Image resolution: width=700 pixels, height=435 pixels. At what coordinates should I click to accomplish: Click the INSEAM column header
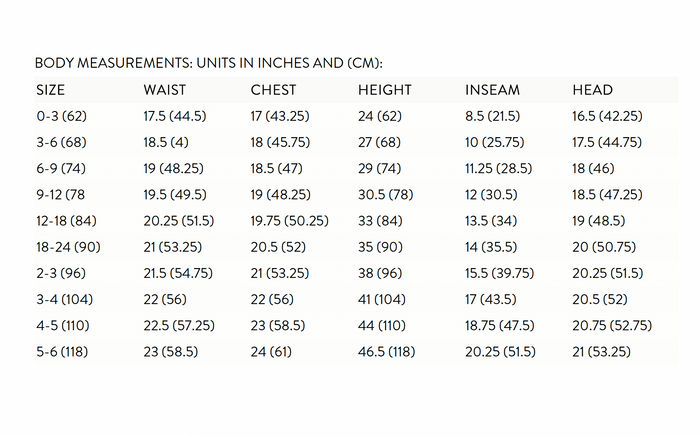click(492, 90)
